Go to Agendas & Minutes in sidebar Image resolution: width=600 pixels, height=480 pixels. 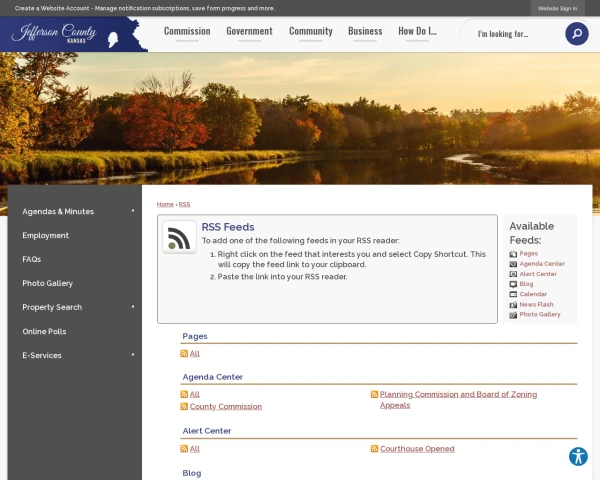[x=58, y=211]
